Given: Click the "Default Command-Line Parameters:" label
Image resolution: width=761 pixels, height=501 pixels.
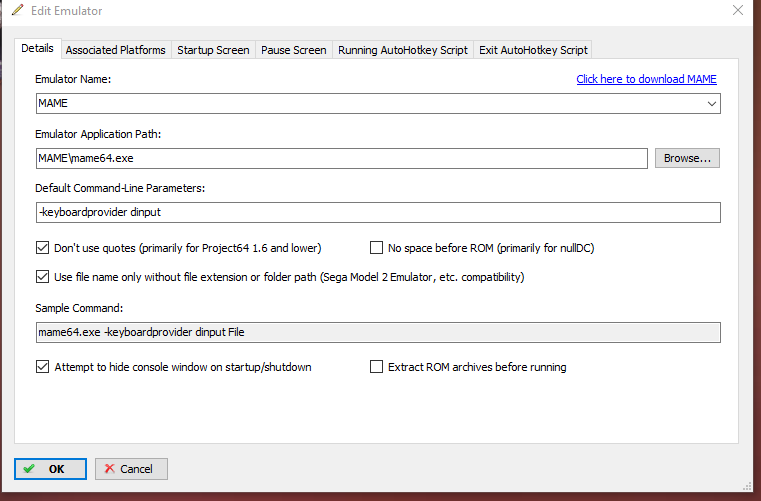Looking at the screenshot, I should (120, 188).
